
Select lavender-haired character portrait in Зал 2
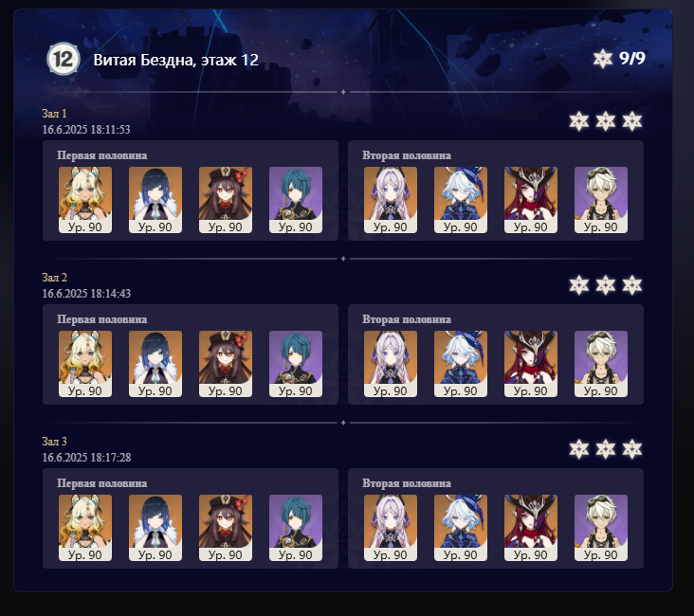391,364
